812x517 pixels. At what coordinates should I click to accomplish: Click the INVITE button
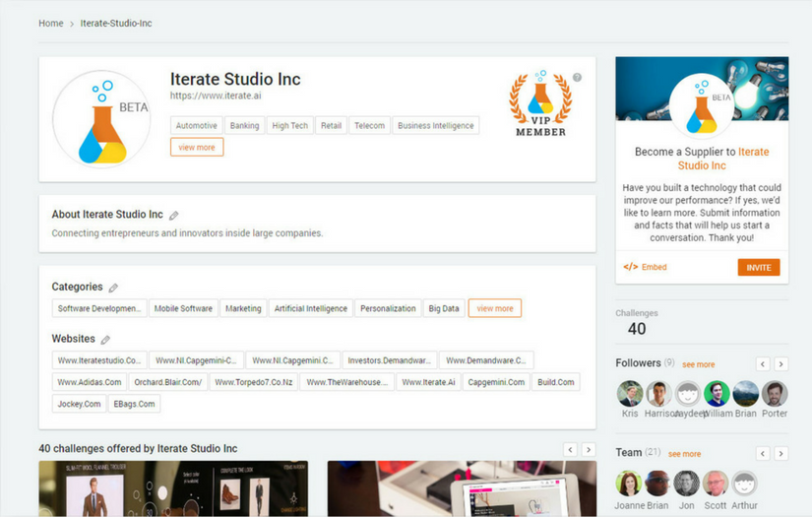click(759, 267)
